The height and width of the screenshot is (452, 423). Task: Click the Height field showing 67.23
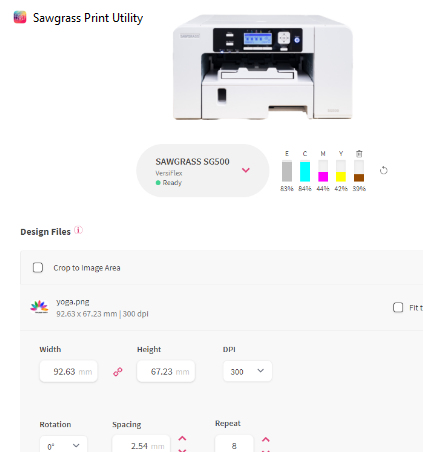166,371
